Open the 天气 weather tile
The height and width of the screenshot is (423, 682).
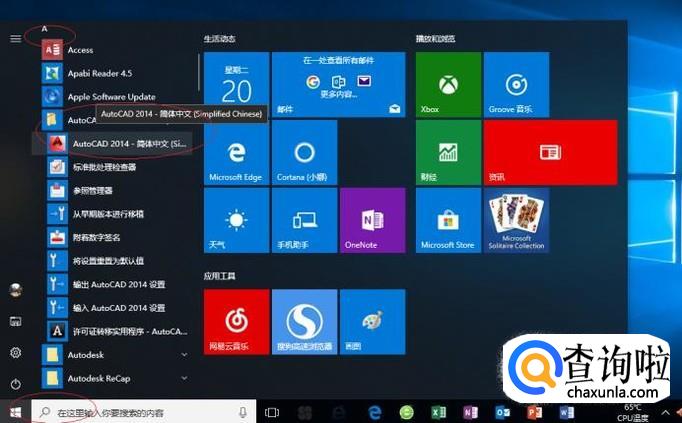click(236, 220)
